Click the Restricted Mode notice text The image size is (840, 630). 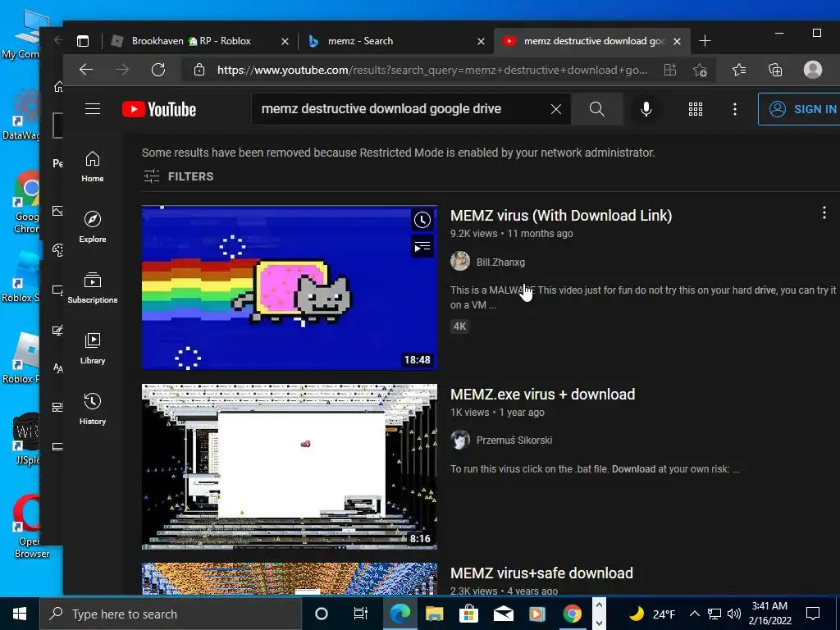click(398, 153)
